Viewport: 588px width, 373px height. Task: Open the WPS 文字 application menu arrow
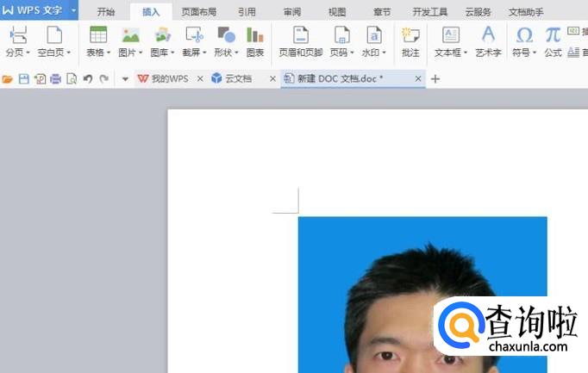[73, 11]
